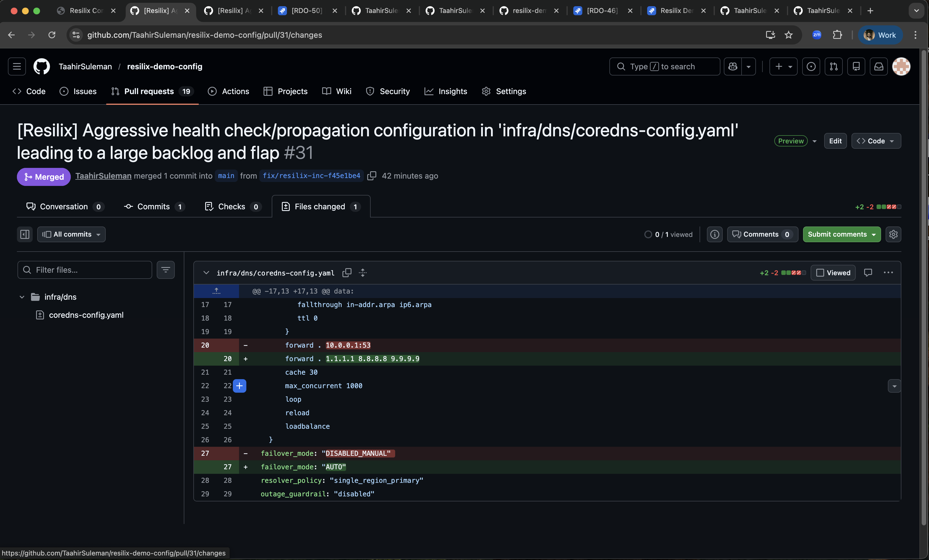Collapse the infra/dns folder in file tree
The width and height of the screenshot is (929, 560).
click(x=22, y=297)
